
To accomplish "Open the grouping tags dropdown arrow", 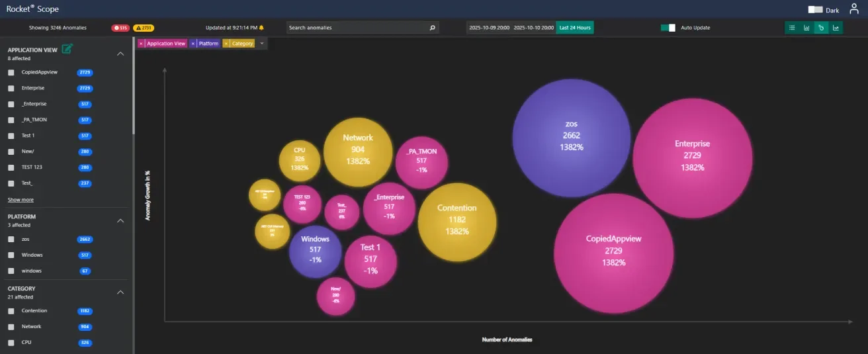I will coord(262,44).
